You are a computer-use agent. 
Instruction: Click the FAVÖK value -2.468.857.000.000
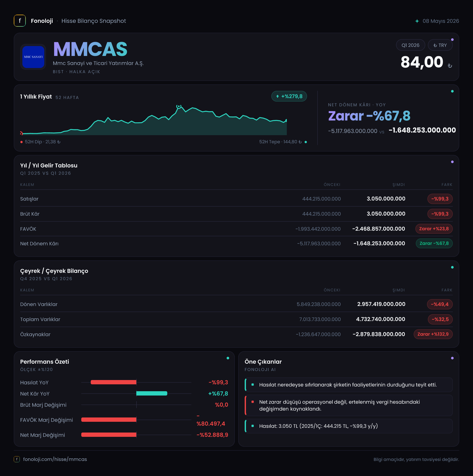(378, 229)
